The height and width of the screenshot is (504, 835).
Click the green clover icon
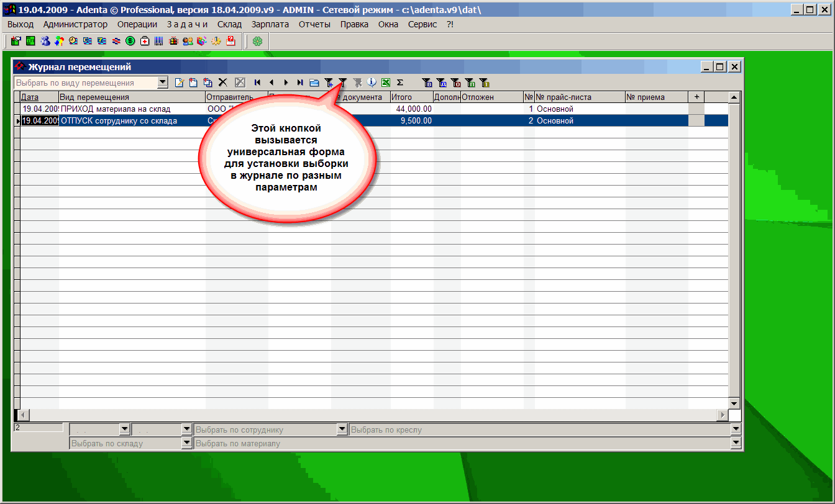point(257,42)
